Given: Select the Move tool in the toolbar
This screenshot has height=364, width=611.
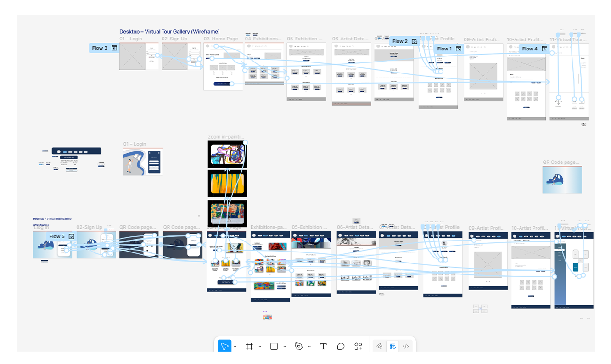Looking at the screenshot, I should (224, 347).
